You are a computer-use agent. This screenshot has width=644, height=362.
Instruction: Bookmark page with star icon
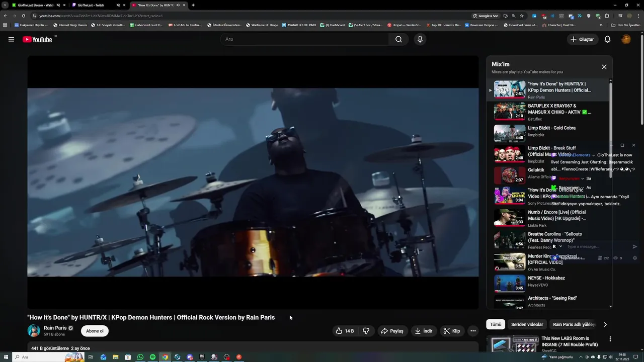click(x=522, y=16)
